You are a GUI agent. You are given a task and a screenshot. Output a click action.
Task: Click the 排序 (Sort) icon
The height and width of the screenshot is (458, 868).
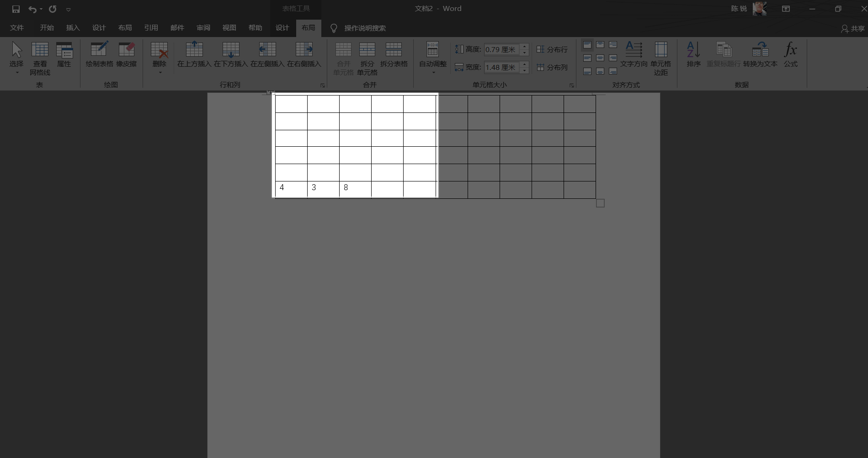693,55
